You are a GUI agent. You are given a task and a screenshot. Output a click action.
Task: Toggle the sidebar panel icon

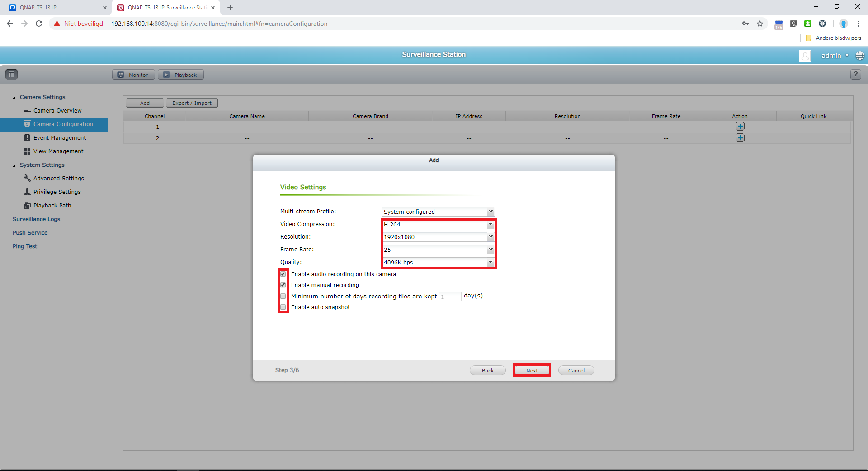pos(12,74)
